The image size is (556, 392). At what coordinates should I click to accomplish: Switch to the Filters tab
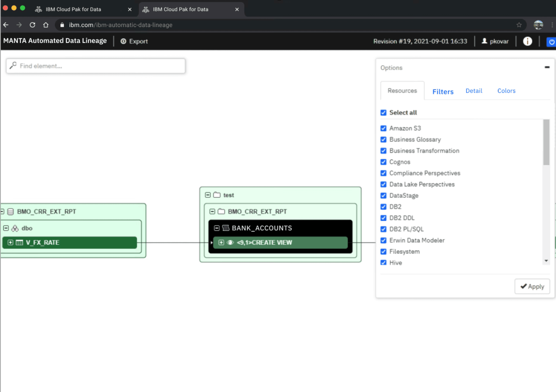pos(443,92)
